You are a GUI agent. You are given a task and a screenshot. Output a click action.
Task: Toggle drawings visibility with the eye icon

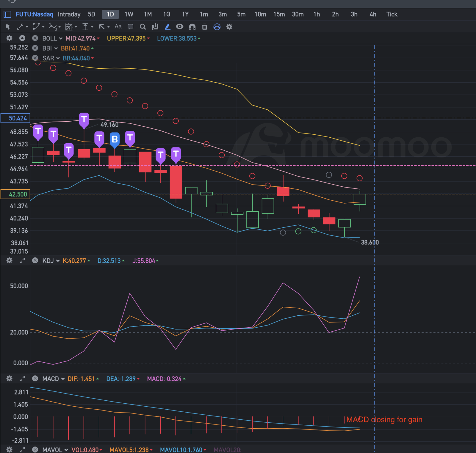pos(180,27)
